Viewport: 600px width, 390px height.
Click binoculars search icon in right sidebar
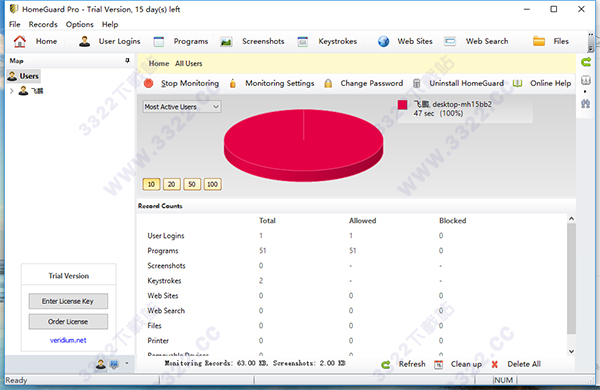tap(585, 103)
